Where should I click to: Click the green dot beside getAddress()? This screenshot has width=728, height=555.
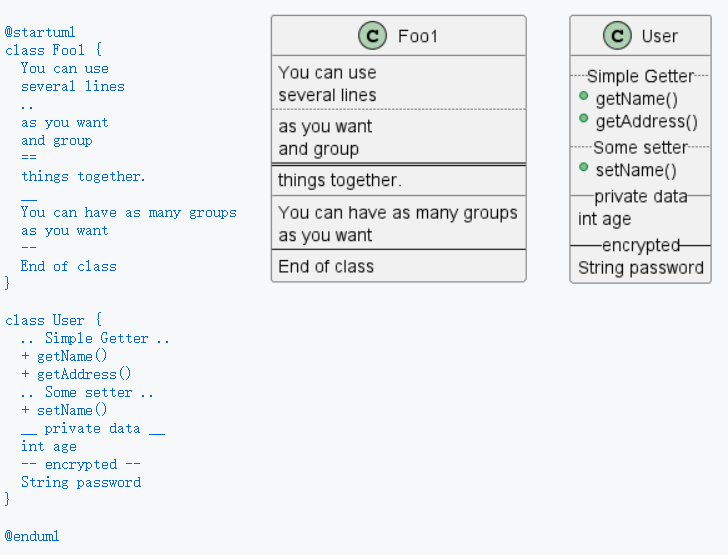point(583,119)
